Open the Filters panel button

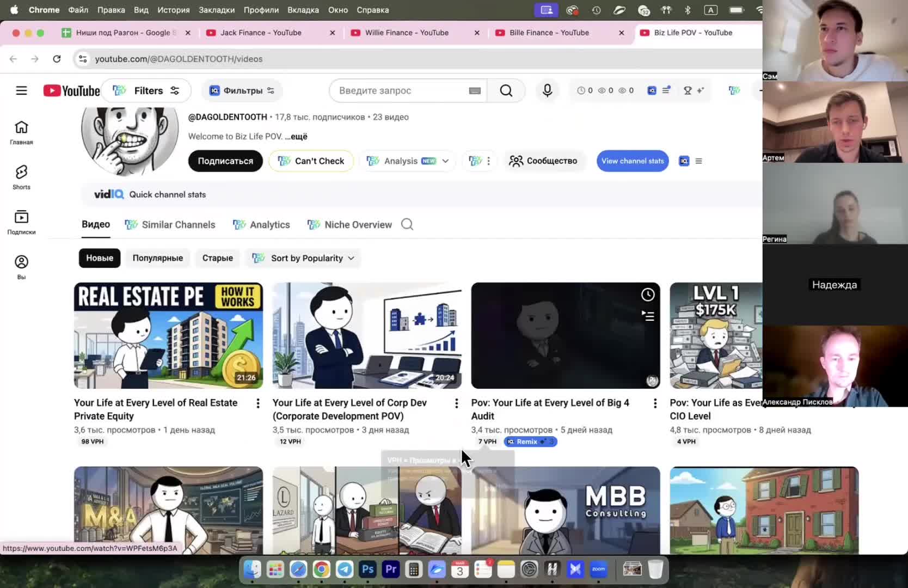146,90
